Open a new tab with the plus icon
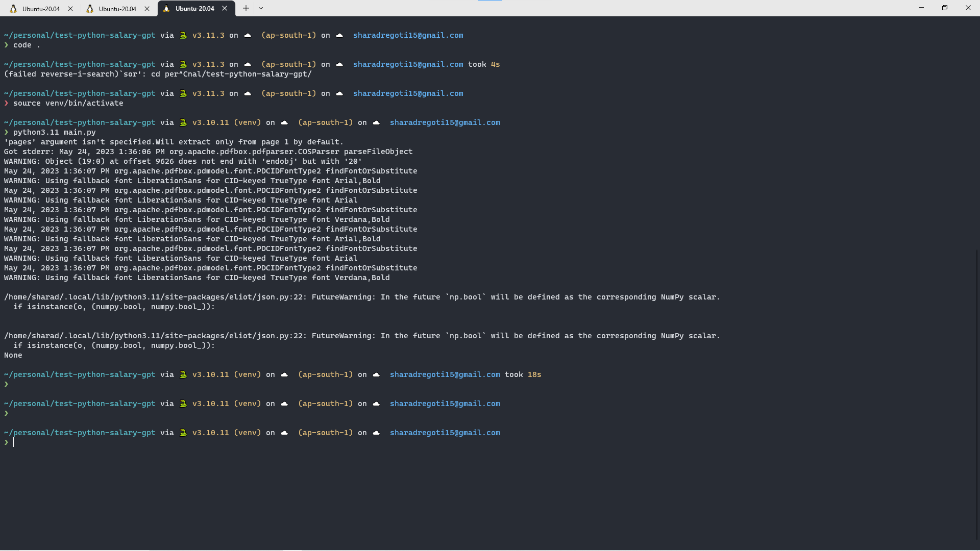 pos(246,8)
